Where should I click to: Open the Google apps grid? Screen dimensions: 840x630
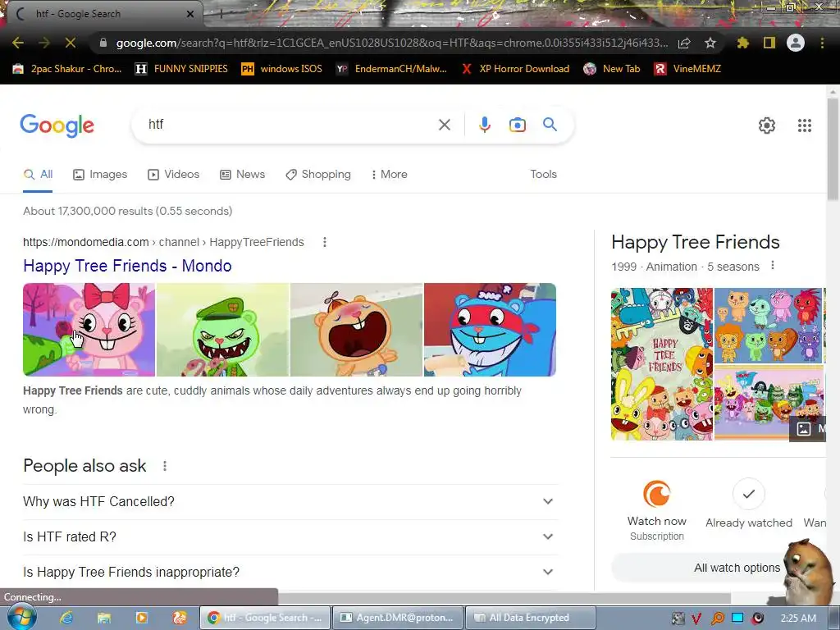click(x=804, y=126)
